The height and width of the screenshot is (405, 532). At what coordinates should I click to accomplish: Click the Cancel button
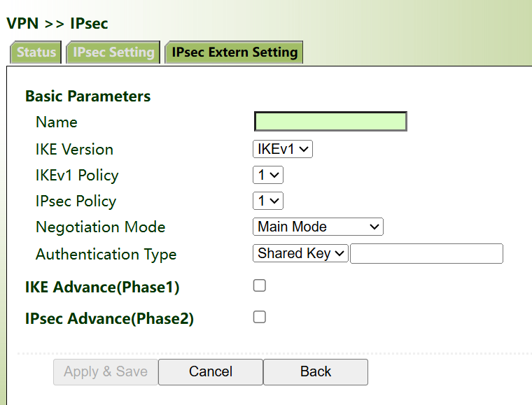(x=211, y=372)
